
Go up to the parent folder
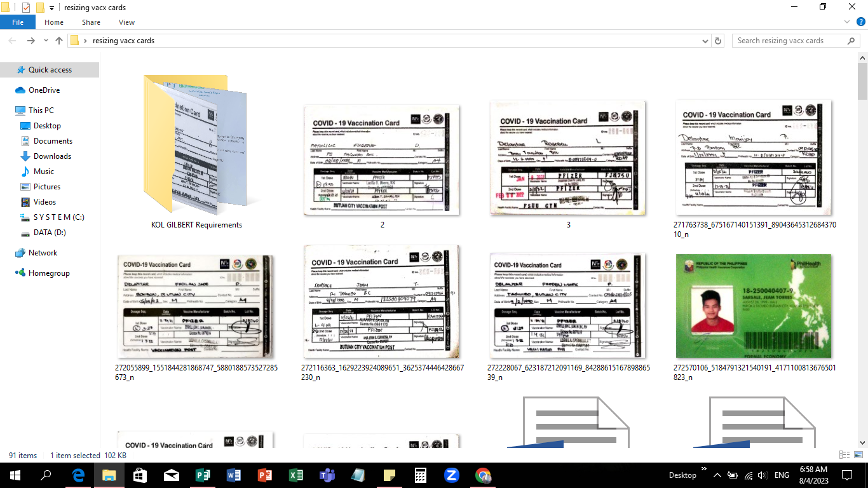click(x=58, y=40)
